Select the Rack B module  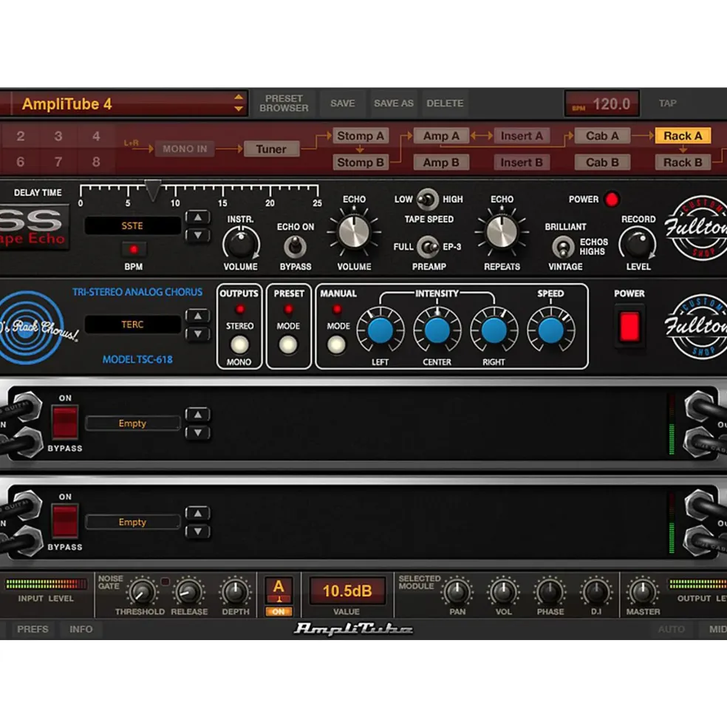683,162
